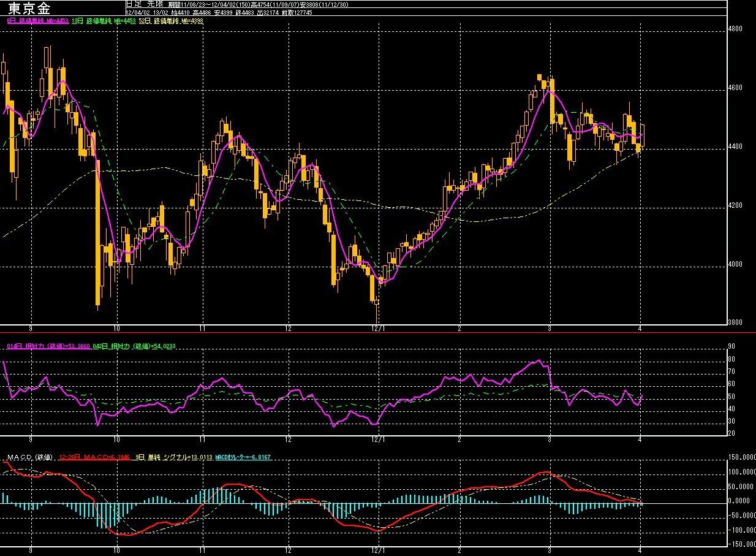Click the 4000 price axis label
The width and height of the screenshot is (756, 556).
tap(734, 264)
